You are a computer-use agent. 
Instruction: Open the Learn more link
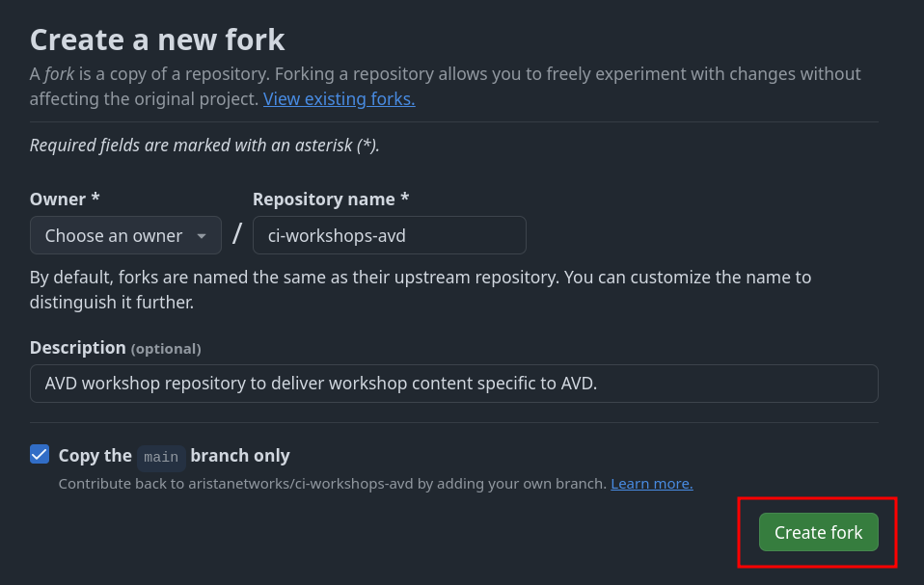[652, 484]
